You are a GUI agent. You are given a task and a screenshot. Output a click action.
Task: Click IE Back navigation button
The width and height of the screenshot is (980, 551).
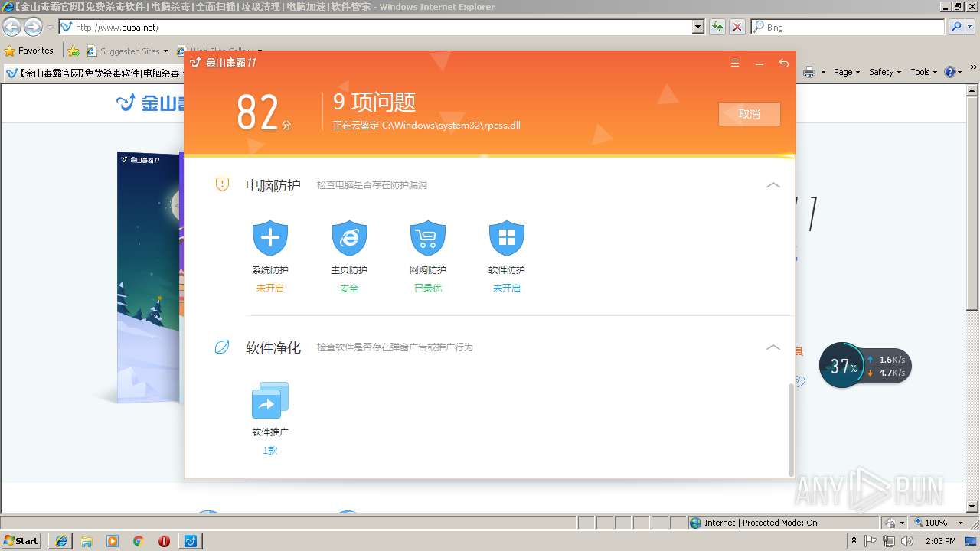pyautogui.click(x=11, y=28)
